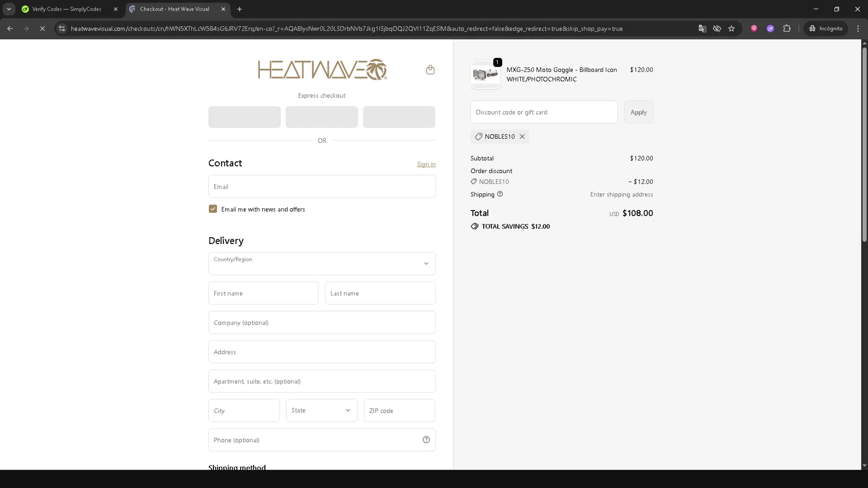Focus the Company (optional) field
The image size is (868, 488).
322,323
